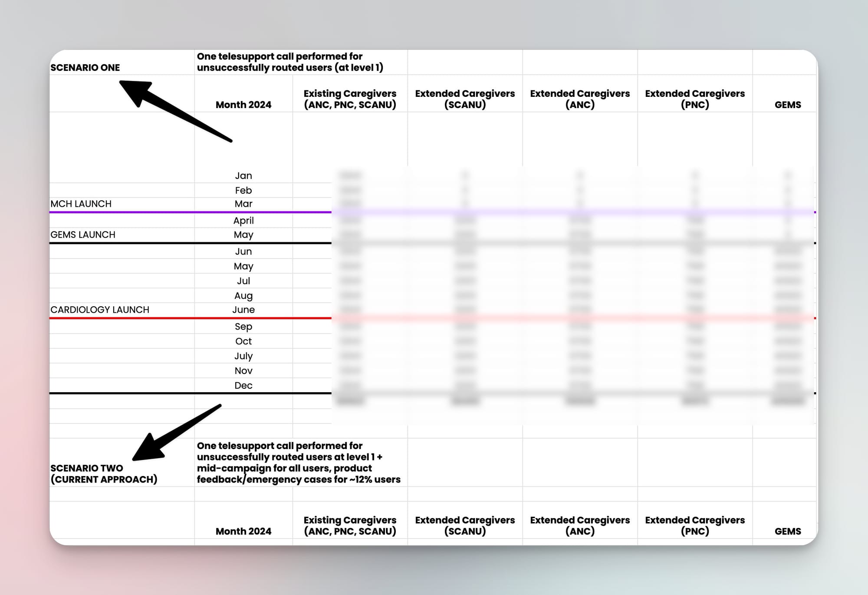Click top Extended Caregivers (SCANU) header

tap(465, 99)
